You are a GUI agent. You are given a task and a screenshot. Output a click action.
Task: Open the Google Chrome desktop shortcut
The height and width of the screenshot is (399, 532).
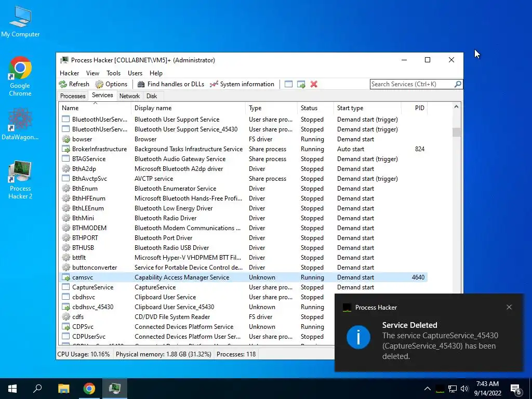20,76
